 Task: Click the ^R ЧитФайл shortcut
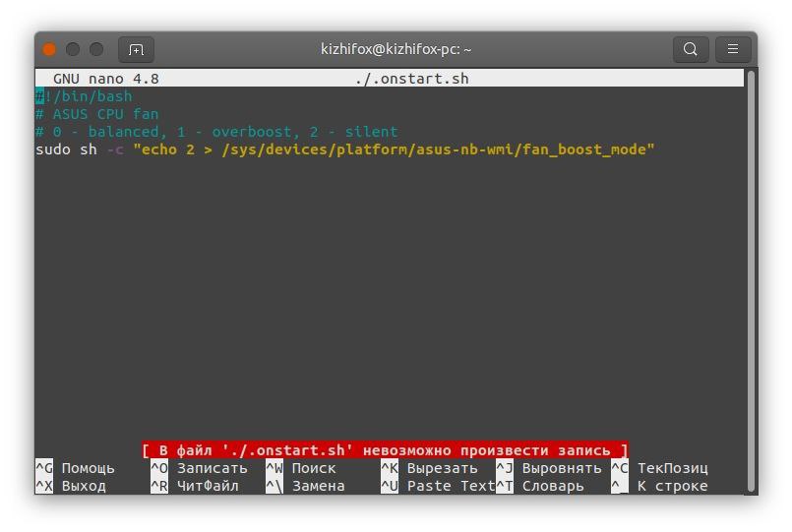(195, 486)
